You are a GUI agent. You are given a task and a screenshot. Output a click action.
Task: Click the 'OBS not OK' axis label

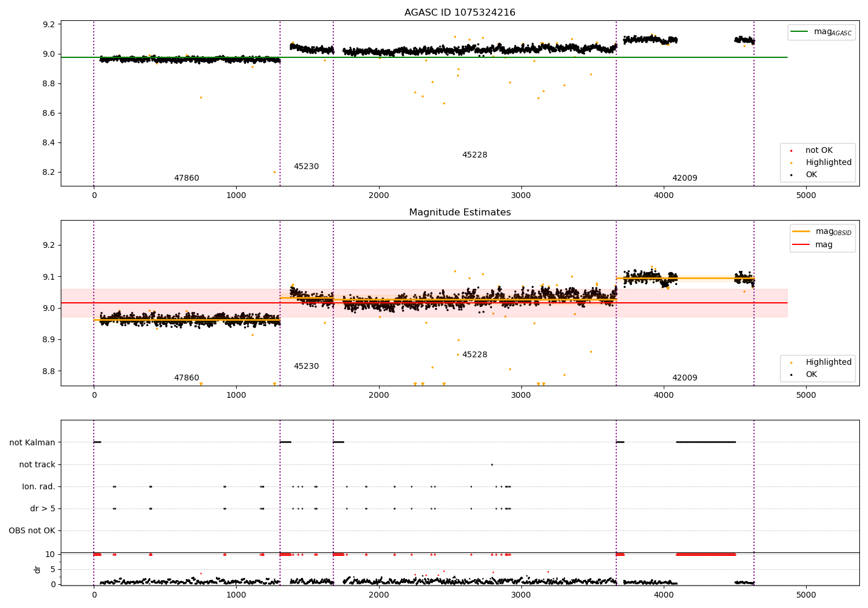32,531
